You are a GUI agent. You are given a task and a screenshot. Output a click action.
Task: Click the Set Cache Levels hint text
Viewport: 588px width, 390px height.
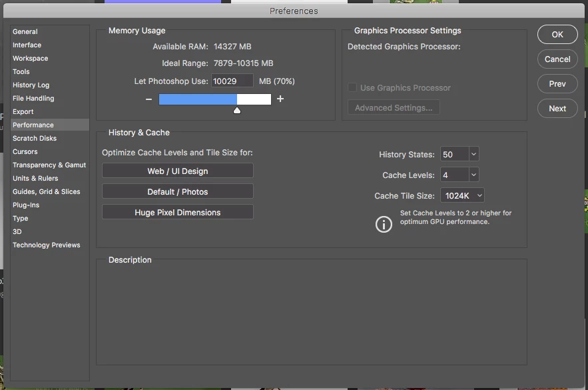pyautogui.click(x=455, y=217)
